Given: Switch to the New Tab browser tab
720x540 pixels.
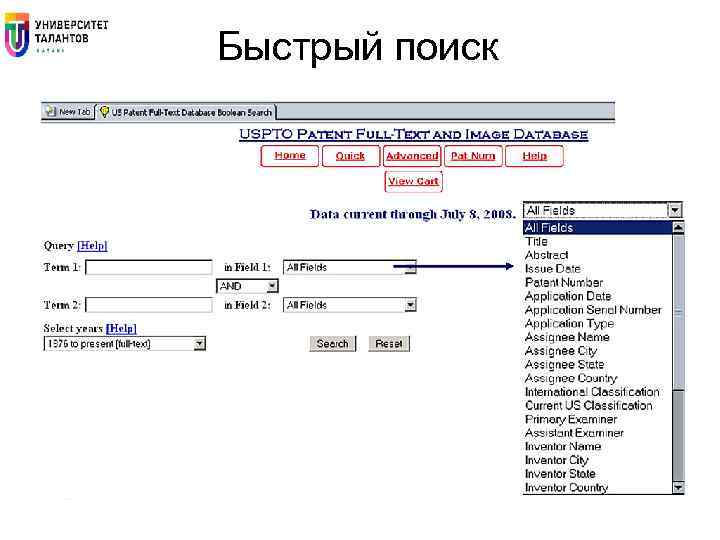Looking at the screenshot, I should point(68,112).
